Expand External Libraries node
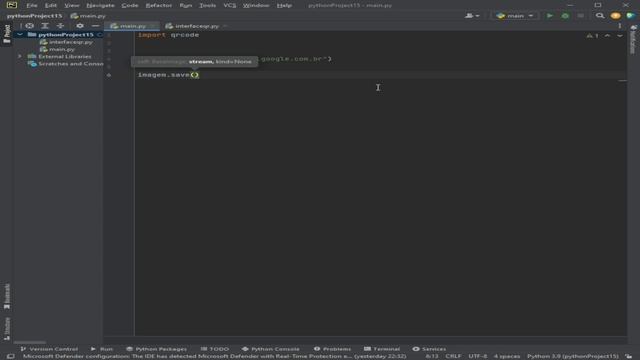The image size is (640, 360). pos(20,56)
